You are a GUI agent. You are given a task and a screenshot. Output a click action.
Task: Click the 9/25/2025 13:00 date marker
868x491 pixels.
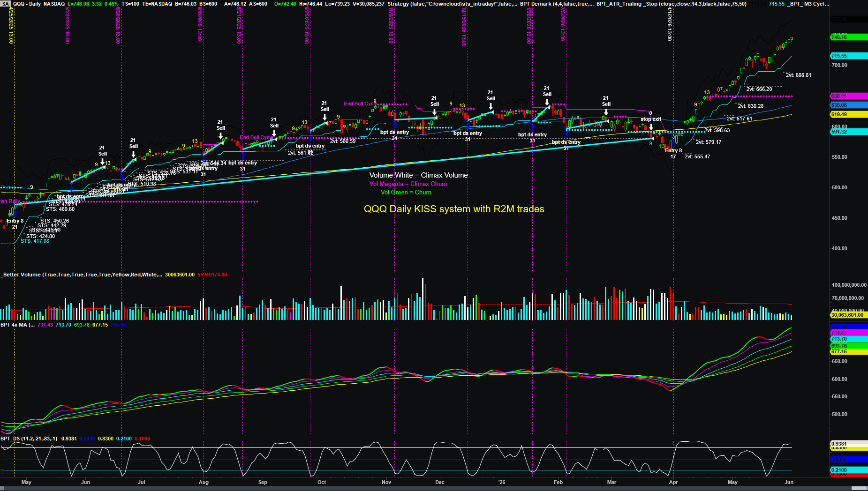[307, 25]
